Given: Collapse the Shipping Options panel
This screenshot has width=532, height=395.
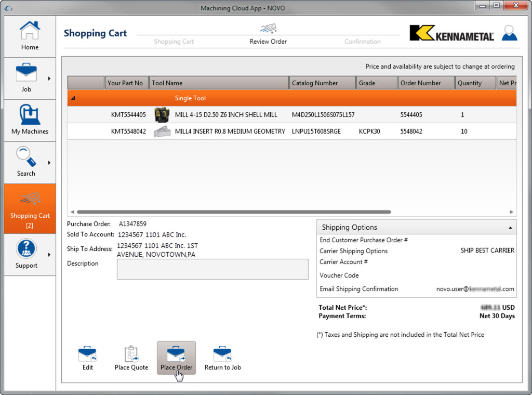Looking at the screenshot, I should pyautogui.click(x=510, y=227).
